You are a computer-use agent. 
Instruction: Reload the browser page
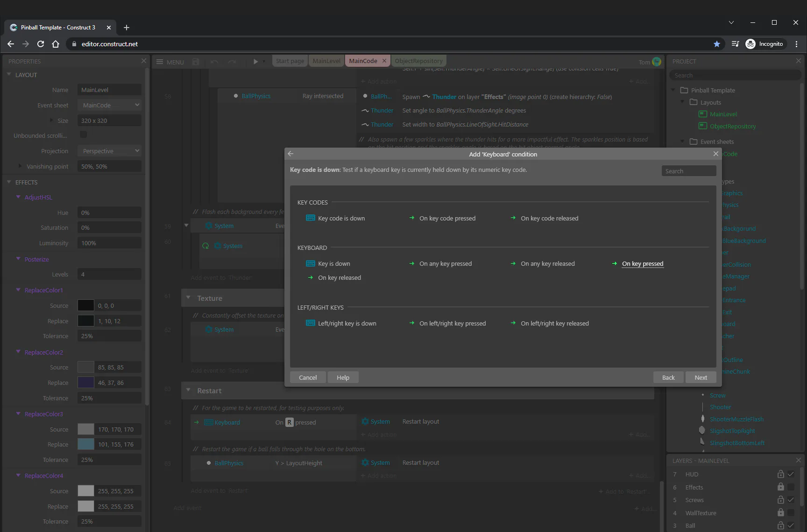(41, 44)
